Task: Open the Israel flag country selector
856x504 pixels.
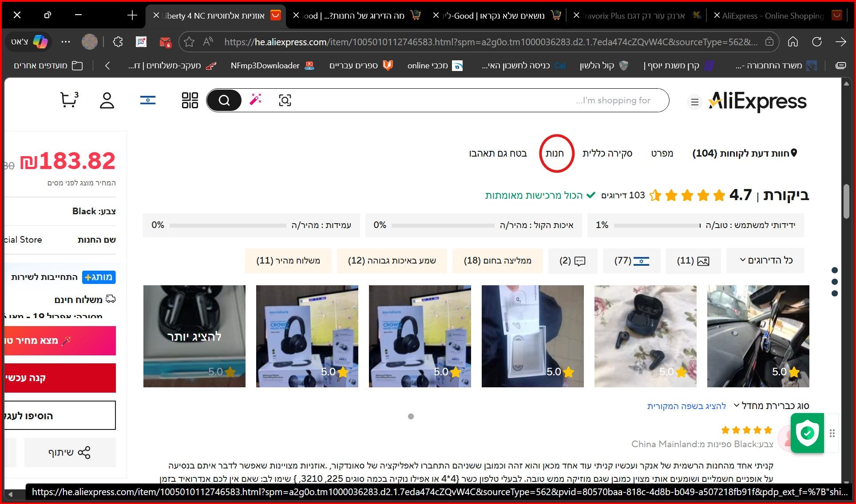Action: coord(148,100)
